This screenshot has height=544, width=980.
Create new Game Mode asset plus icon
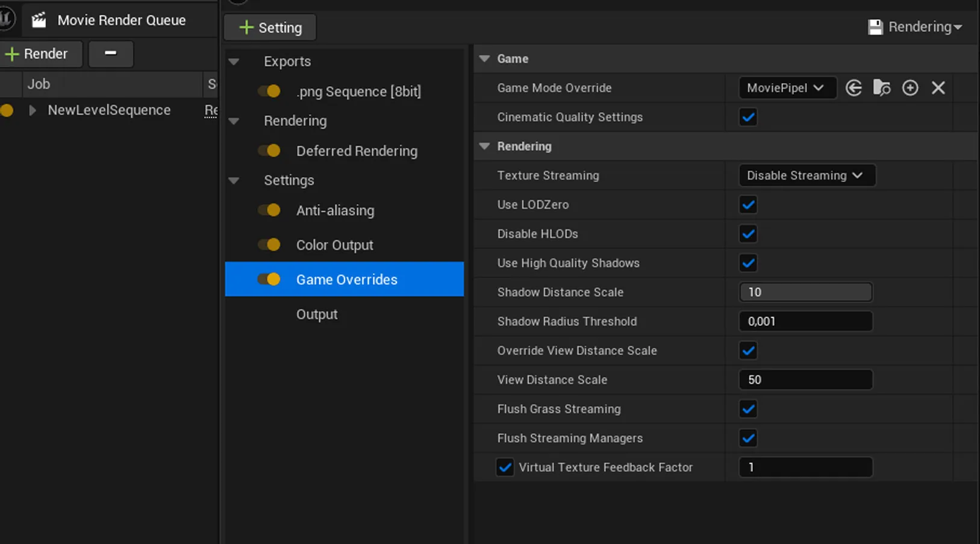tap(910, 88)
